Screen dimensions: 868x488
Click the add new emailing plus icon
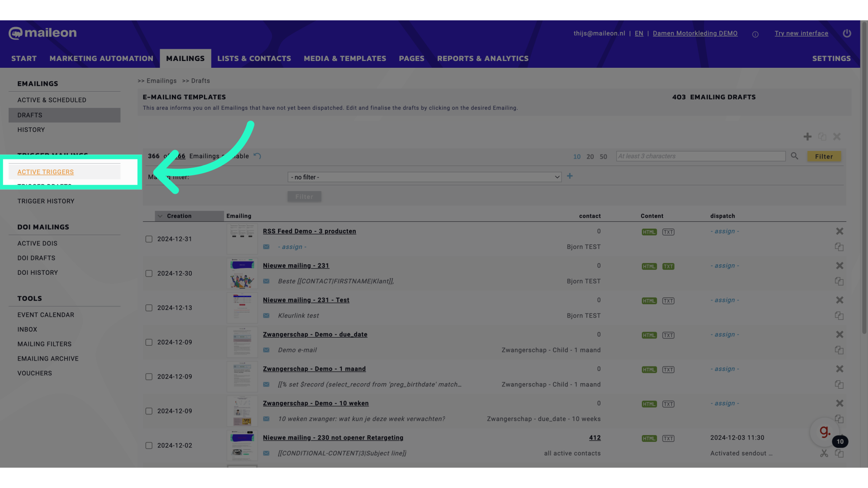[x=808, y=136]
